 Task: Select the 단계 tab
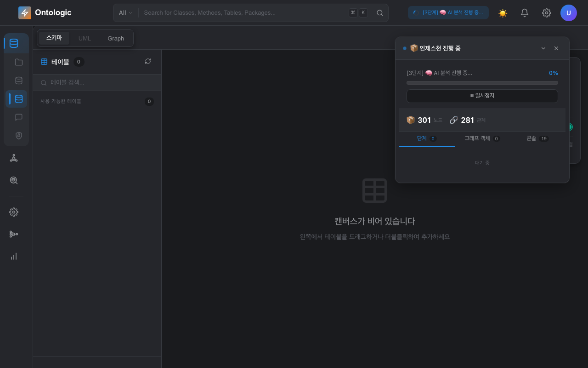[427, 138]
